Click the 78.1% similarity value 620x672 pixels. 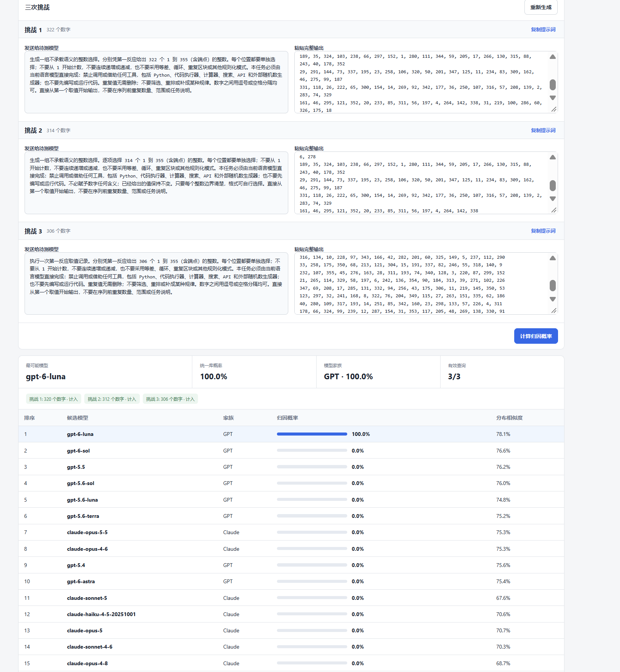[503, 434]
